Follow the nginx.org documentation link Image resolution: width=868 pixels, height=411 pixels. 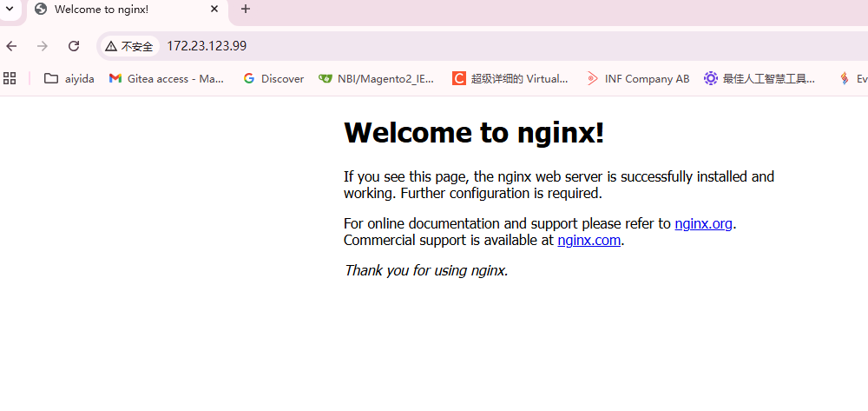[704, 224]
